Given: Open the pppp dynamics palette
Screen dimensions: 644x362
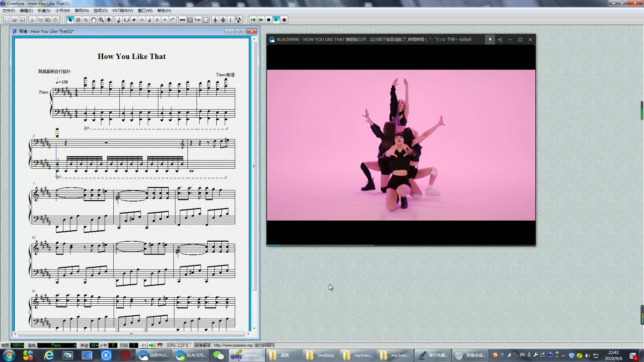Looking at the screenshot, I should [x=182, y=20].
